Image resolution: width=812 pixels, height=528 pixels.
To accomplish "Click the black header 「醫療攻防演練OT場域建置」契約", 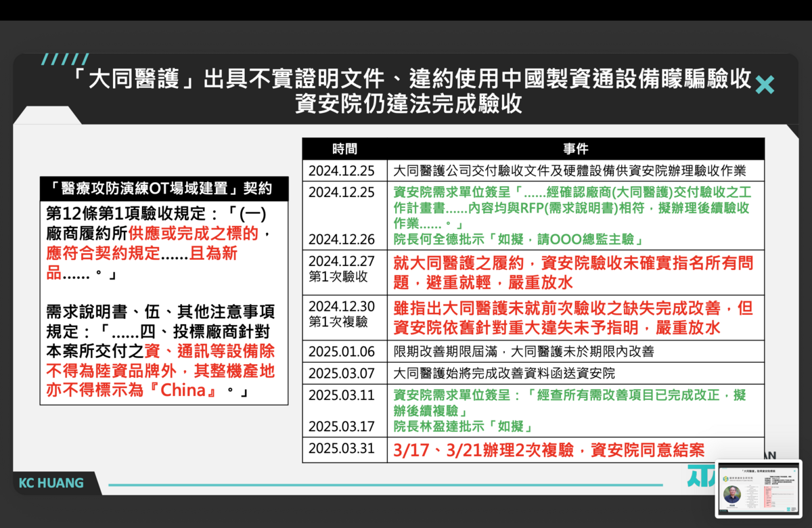I will coord(164,188).
